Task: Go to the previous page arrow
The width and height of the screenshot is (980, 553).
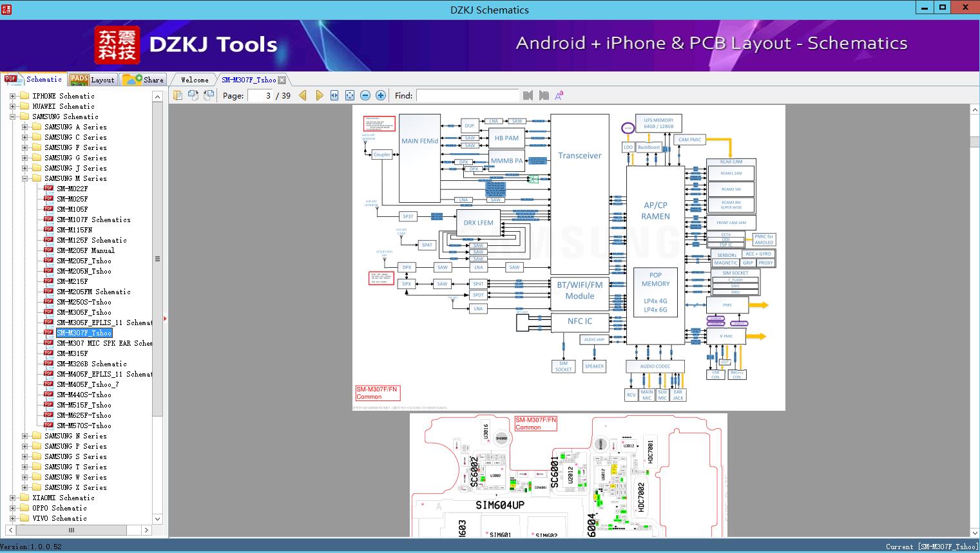Action: [x=303, y=95]
